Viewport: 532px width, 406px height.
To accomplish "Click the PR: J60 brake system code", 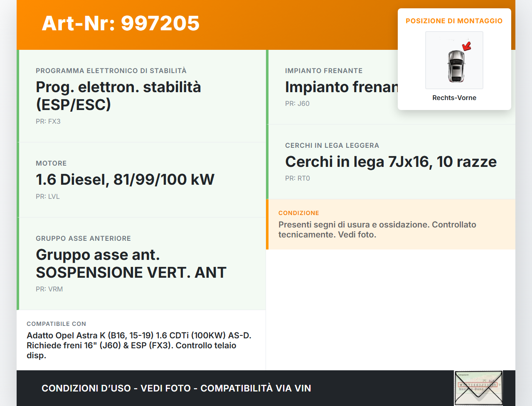I will [297, 103].
